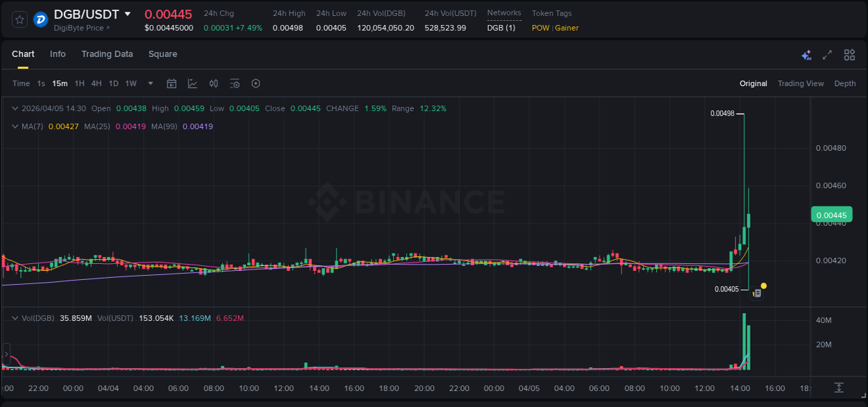Open the DigiByte Price page link
The width and height of the screenshot is (868, 407).
[x=79, y=28]
